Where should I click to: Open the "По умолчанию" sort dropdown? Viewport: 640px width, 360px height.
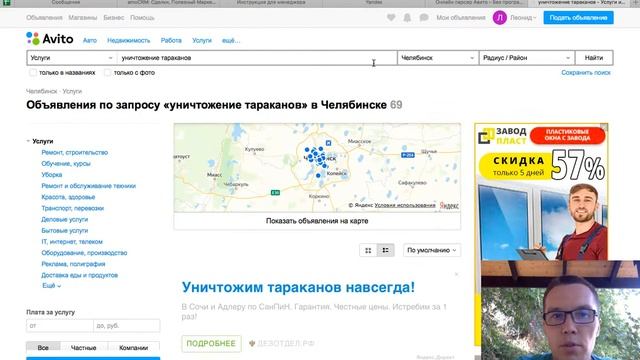(x=432, y=250)
